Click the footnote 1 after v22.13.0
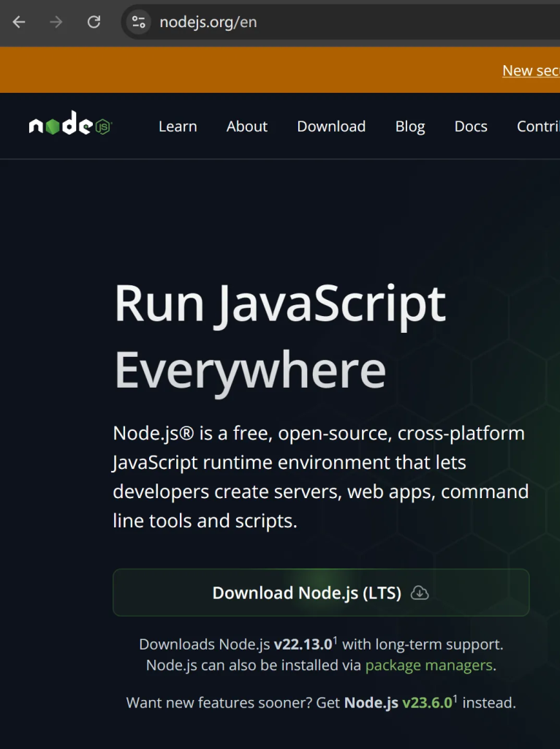The image size is (560, 749). [x=335, y=640]
